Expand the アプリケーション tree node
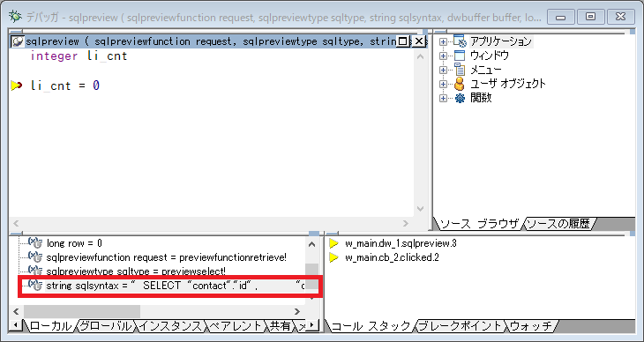Screen dimensions: 644x342 coord(443,42)
